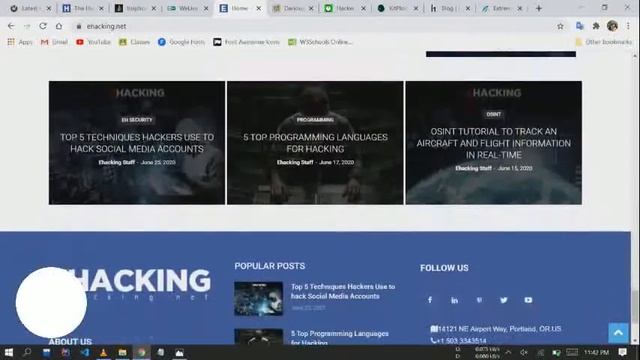Screen dimensions: 640x360
Task: Click the scroll-to-top arrow button
Action: 618,333
